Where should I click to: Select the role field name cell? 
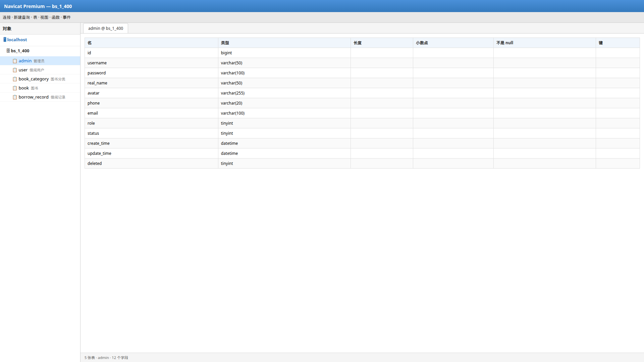(x=151, y=123)
